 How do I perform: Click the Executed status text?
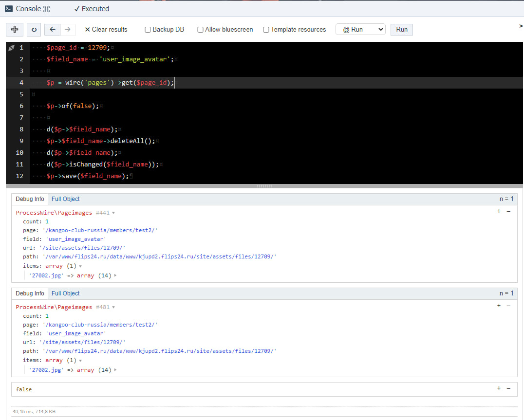[92, 9]
